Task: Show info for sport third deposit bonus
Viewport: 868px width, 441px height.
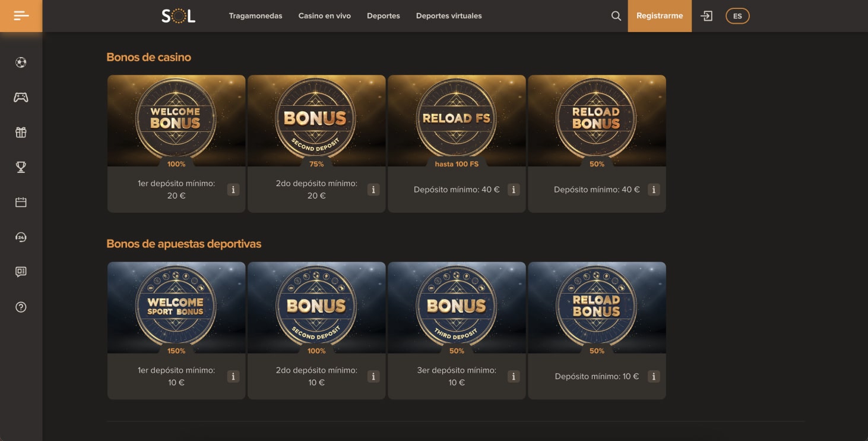Action: tap(514, 376)
